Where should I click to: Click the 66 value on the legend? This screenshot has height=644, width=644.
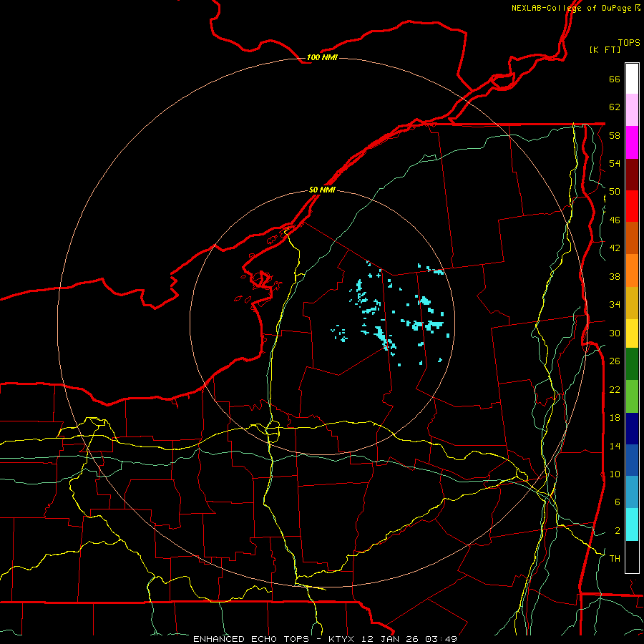click(x=615, y=79)
